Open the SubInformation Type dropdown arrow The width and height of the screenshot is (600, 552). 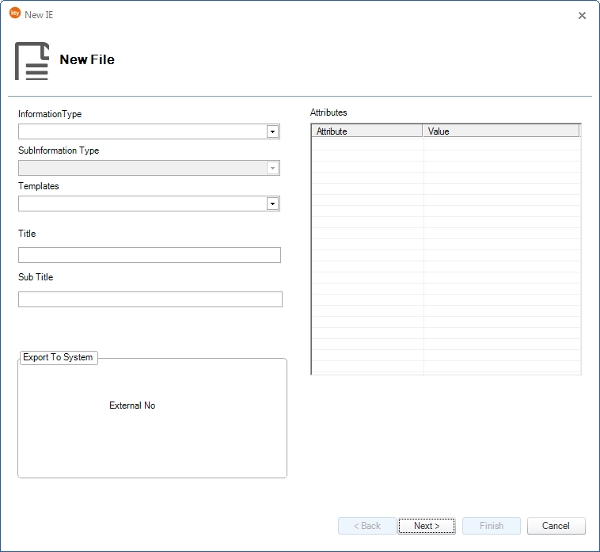coord(272,168)
